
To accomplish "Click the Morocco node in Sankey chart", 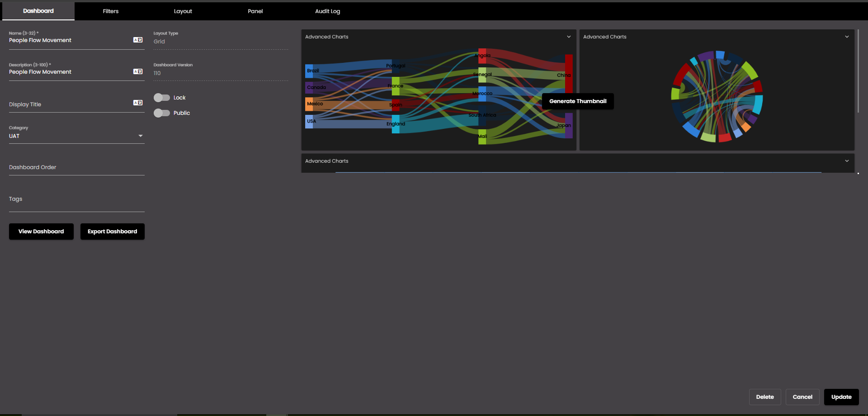I will pos(482,94).
